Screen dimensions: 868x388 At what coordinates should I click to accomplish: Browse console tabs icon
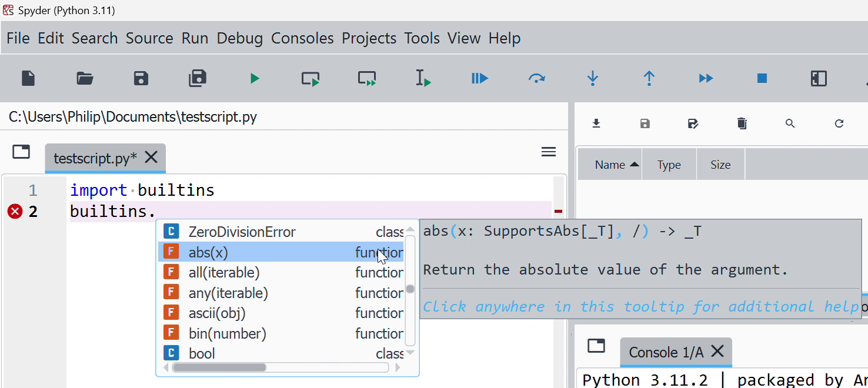click(x=596, y=346)
